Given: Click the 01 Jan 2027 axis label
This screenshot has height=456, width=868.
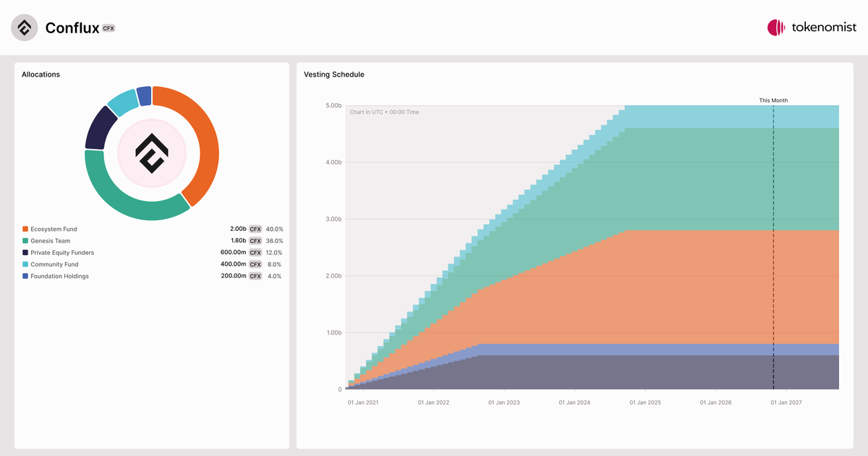Looking at the screenshot, I should (x=786, y=402).
